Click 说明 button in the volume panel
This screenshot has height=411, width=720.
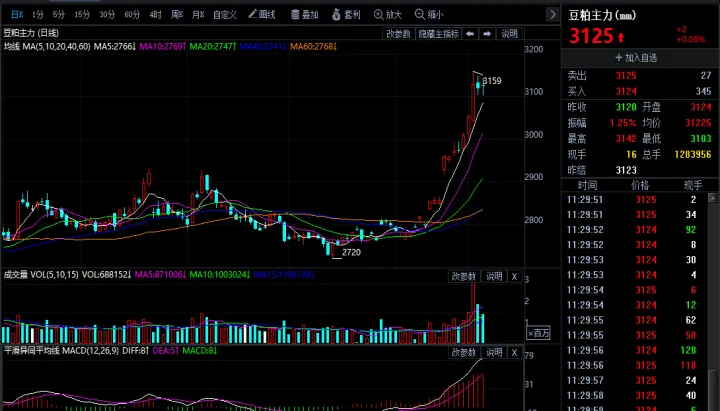click(x=495, y=276)
